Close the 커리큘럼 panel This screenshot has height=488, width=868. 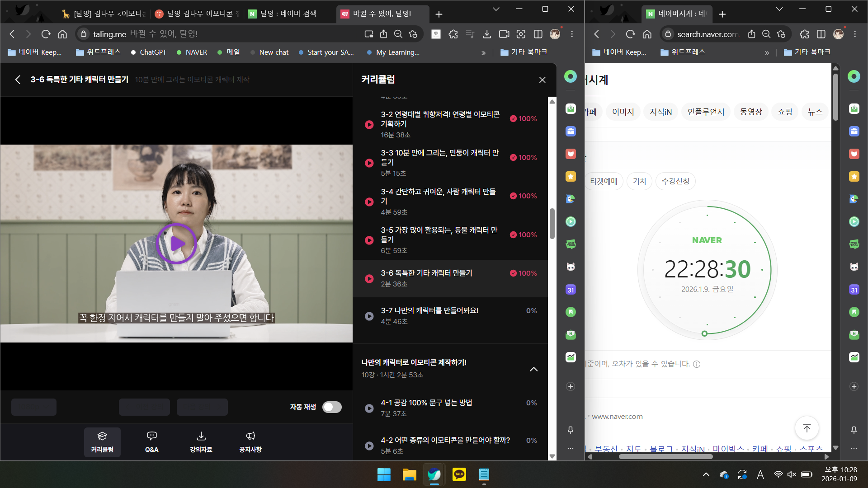coord(542,80)
